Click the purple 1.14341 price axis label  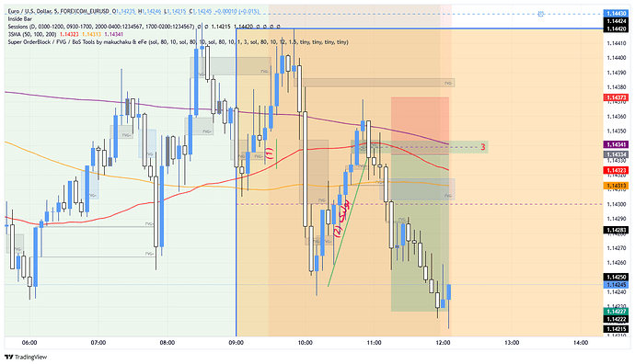point(617,144)
